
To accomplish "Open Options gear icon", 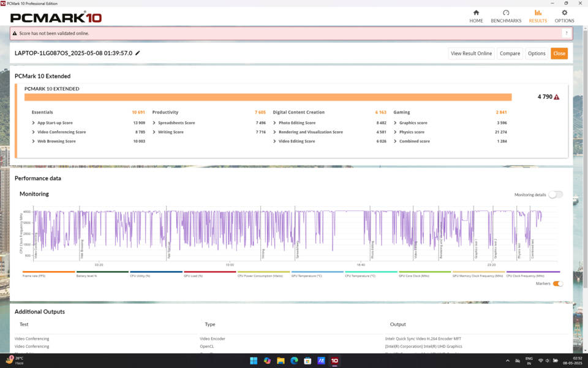I will tap(564, 13).
